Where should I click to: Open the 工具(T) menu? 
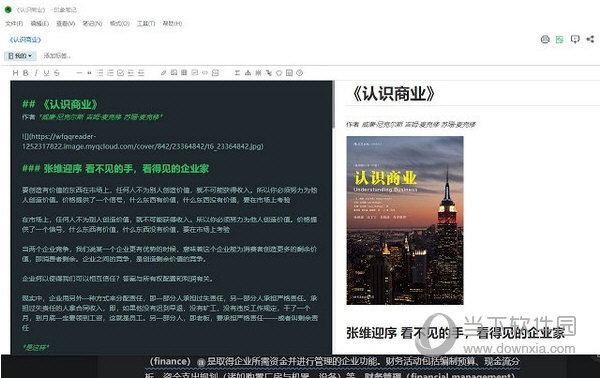point(146,23)
